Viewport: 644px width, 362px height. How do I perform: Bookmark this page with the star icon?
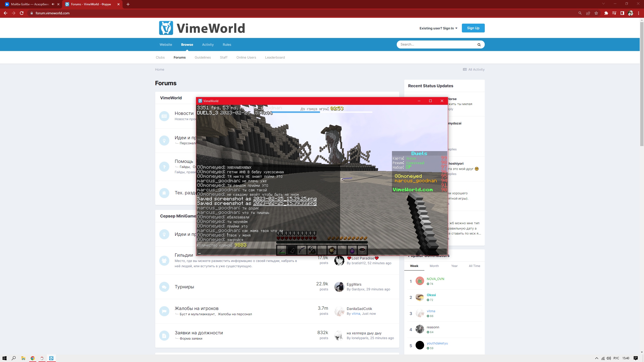point(596,13)
